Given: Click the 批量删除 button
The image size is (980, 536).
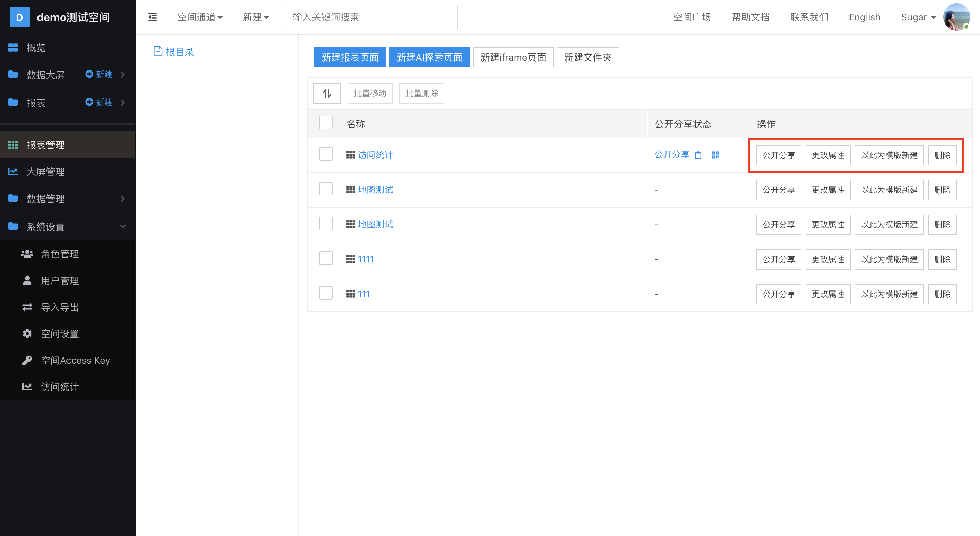Looking at the screenshot, I should coord(422,93).
